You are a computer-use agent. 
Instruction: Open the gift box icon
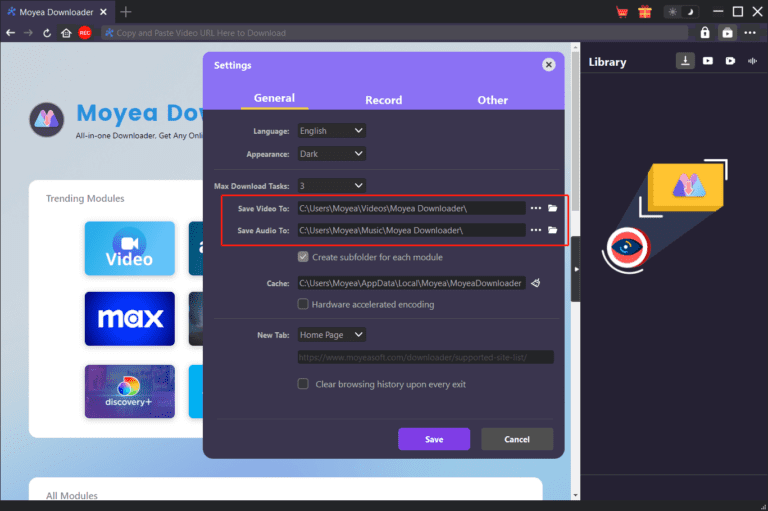(644, 12)
